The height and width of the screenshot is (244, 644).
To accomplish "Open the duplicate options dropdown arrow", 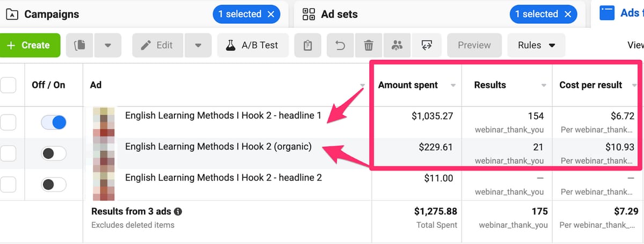I will [108, 46].
